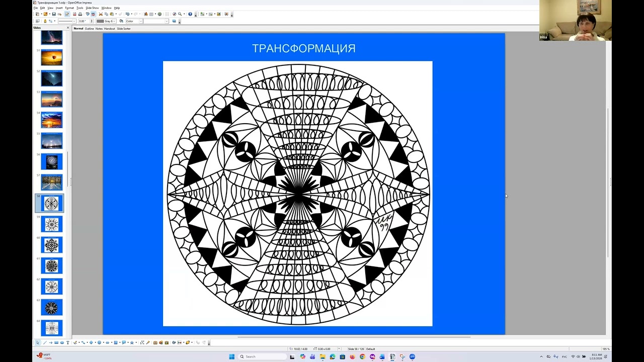
Task: Click the mandala image on slide
Action: pos(298,194)
